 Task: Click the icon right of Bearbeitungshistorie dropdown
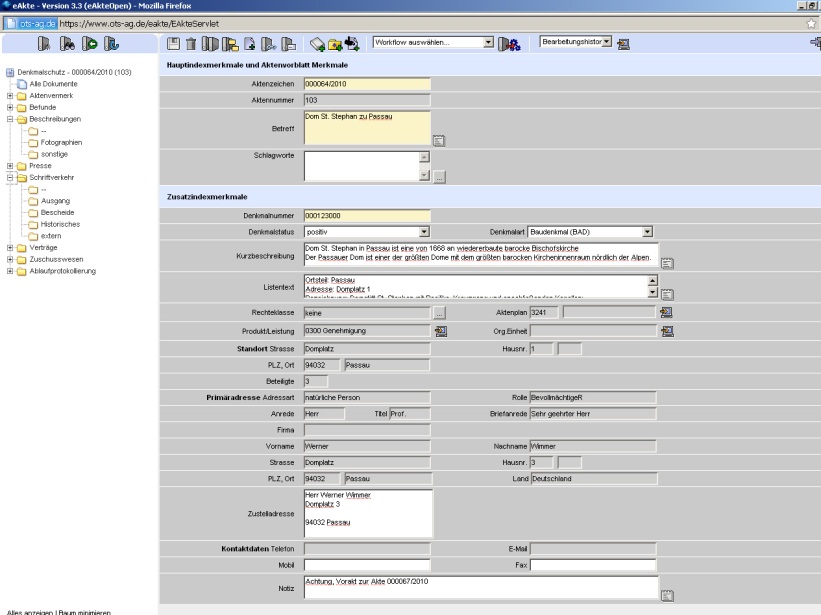click(624, 43)
